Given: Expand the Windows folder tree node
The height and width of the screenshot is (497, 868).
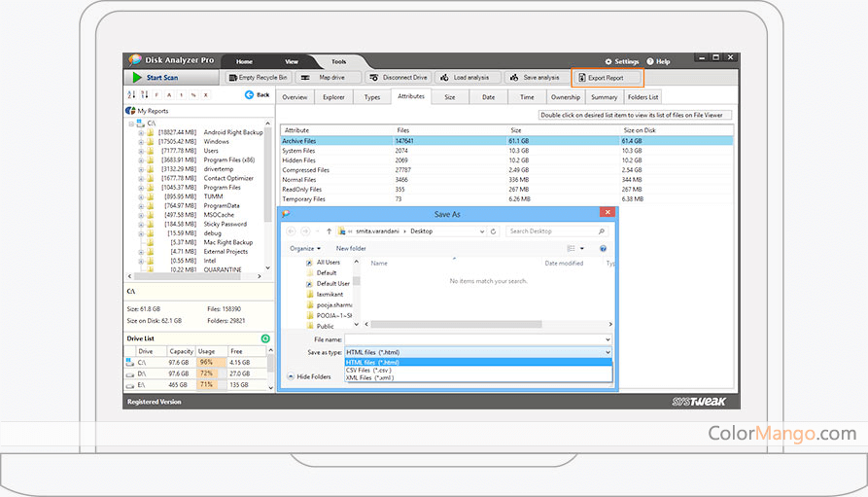Looking at the screenshot, I should click(141, 142).
